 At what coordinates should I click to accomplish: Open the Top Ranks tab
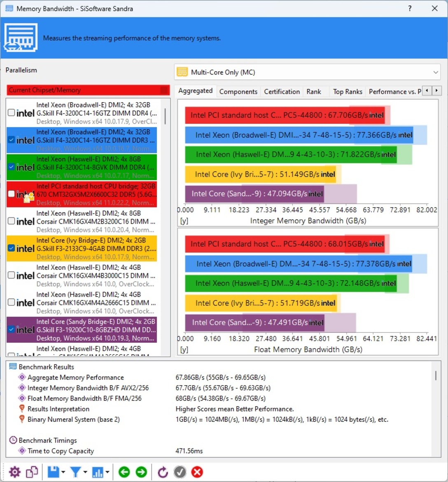[348, 91]
